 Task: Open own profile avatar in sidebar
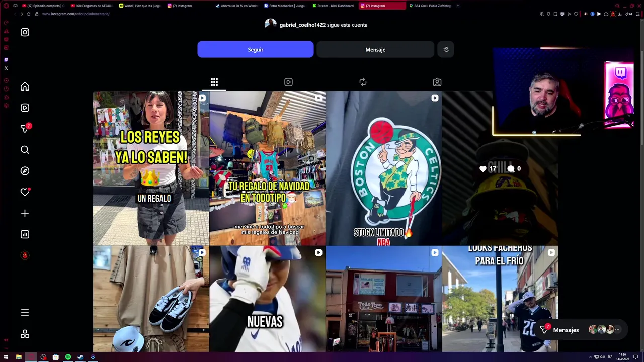(25, 255)
